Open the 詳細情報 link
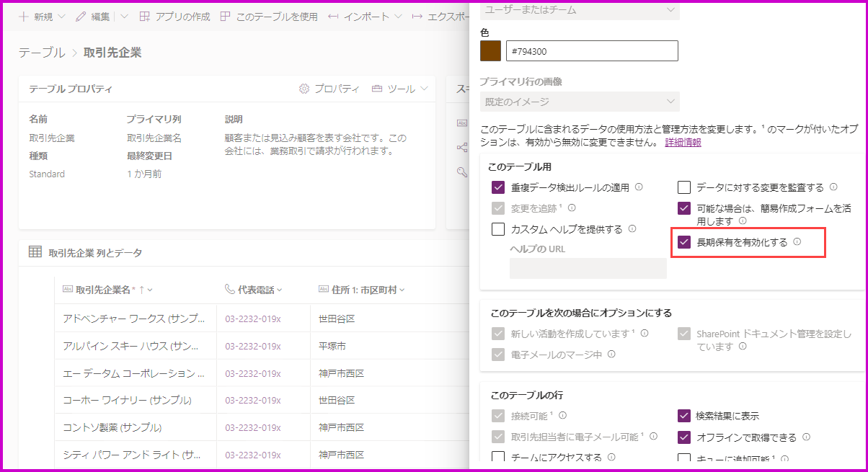Image resolution: width=868 pixels, height=472 pixels. [x=683, y=143]
